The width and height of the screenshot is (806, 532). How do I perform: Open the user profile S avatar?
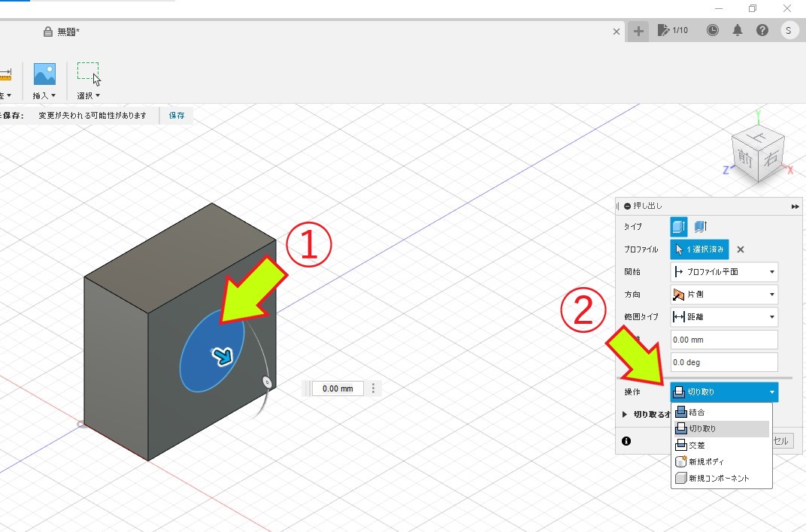coord(789,30)
